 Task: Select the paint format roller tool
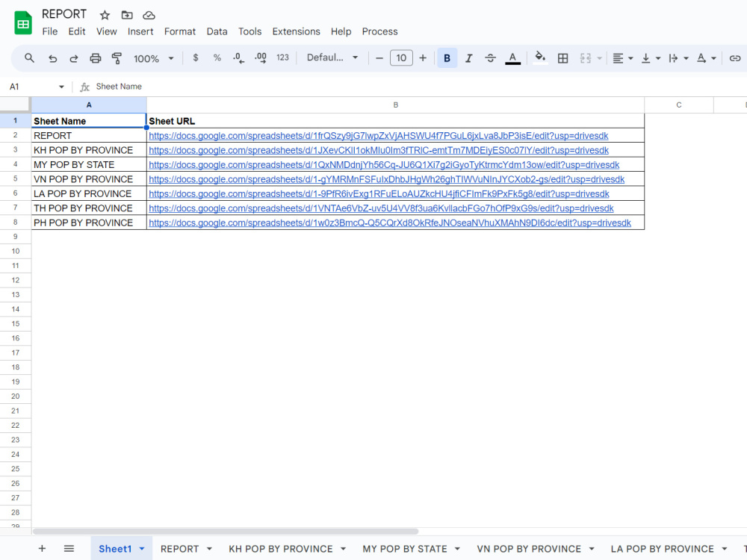click(117, 58)
